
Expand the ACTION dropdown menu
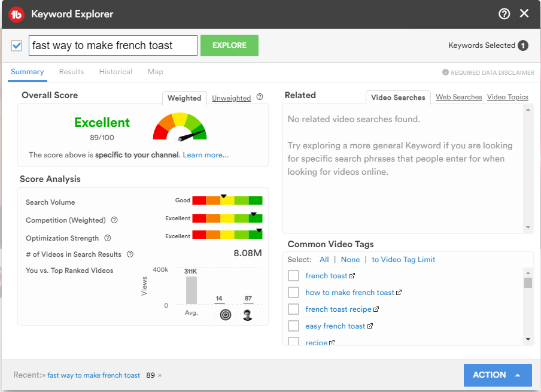(497, 375)
